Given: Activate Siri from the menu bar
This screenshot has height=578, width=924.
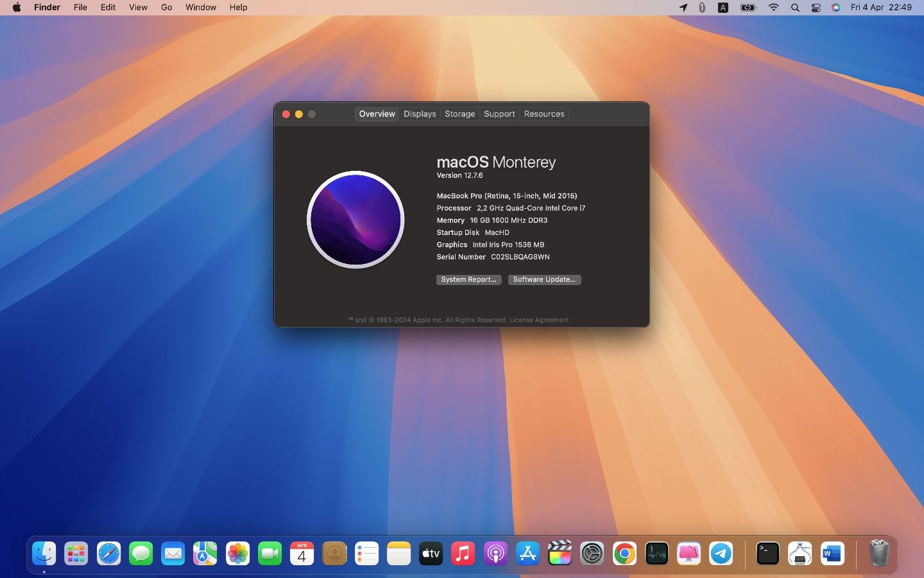Looking at the screenshot, I should tap(836, 7).
